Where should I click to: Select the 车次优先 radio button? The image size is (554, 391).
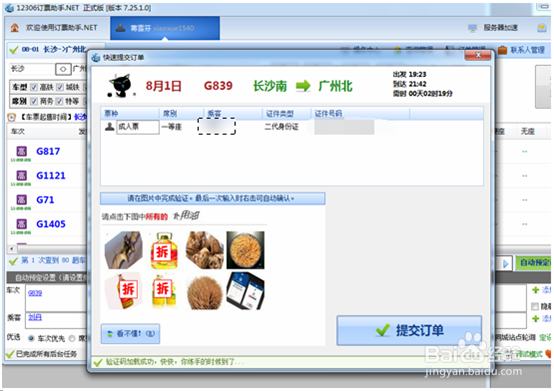[x=31, y=338]
